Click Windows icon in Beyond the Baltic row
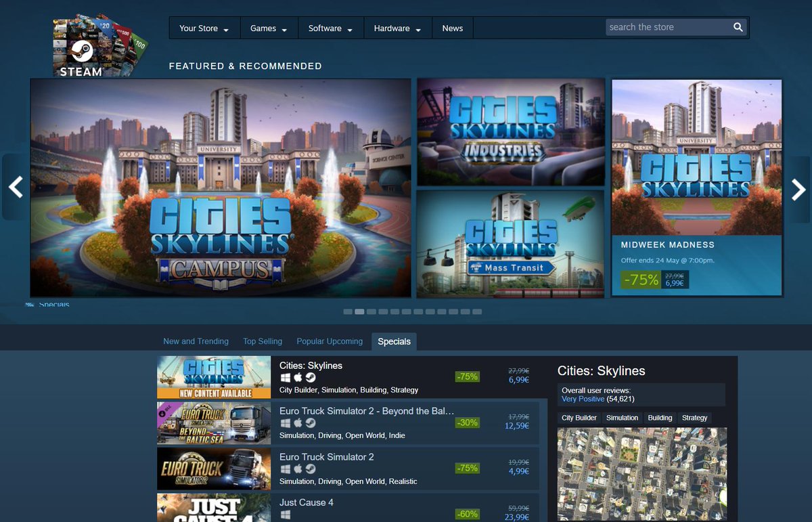This screenshot has width=812, height=522. [286, 423]
